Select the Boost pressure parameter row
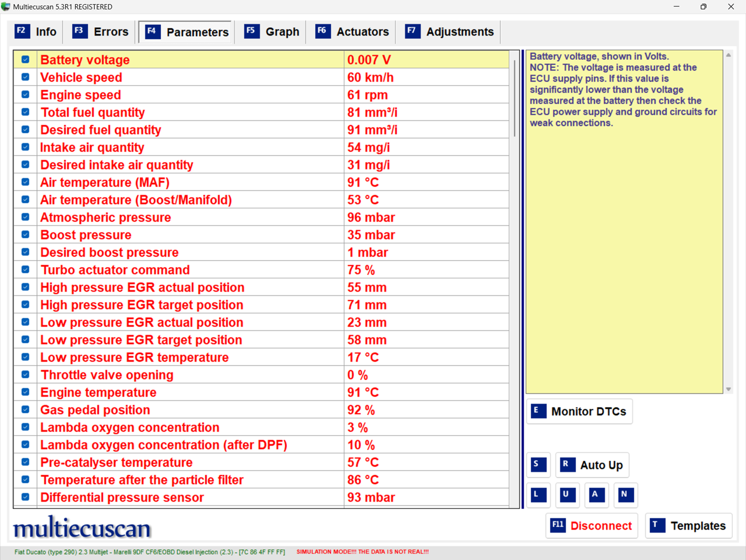The width and height of the screenshot is (746, 560). 261,234
